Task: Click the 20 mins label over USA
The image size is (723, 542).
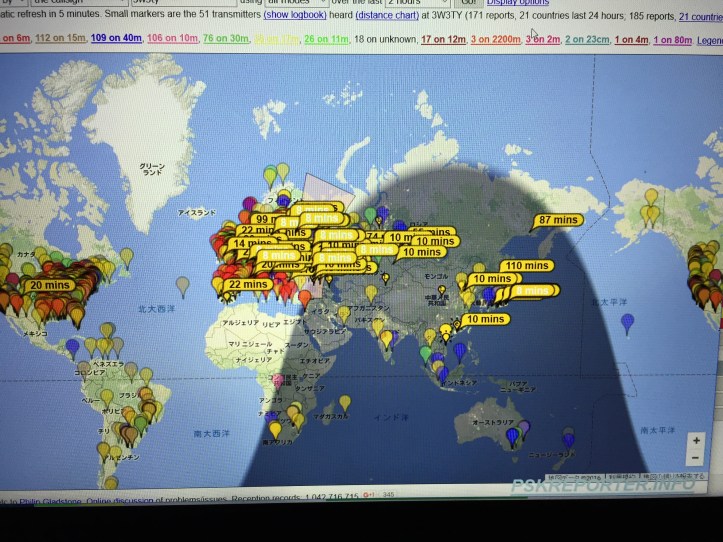Action: click(49, 285)
